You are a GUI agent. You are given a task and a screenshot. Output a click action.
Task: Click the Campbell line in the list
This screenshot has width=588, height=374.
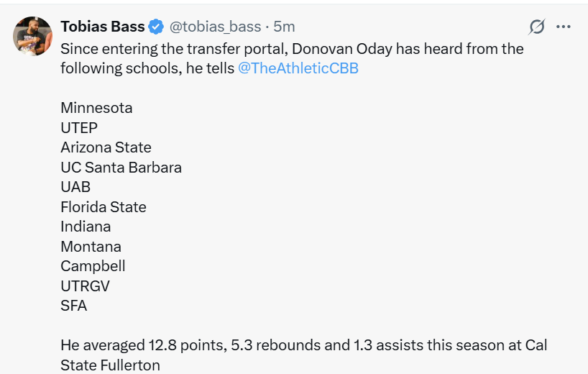coord(93,266)
